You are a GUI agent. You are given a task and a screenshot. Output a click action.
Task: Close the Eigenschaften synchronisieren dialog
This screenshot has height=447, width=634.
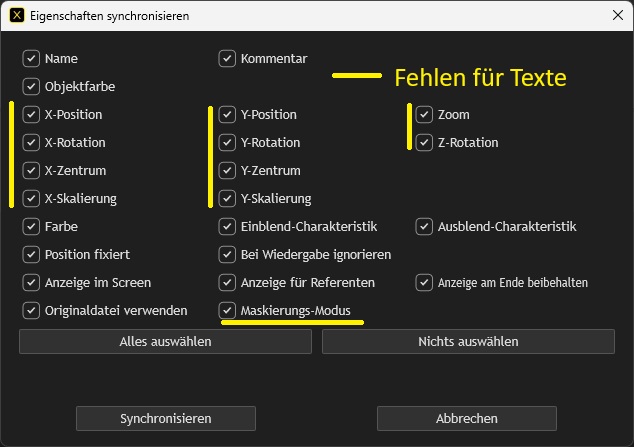(x=617, y=15)
